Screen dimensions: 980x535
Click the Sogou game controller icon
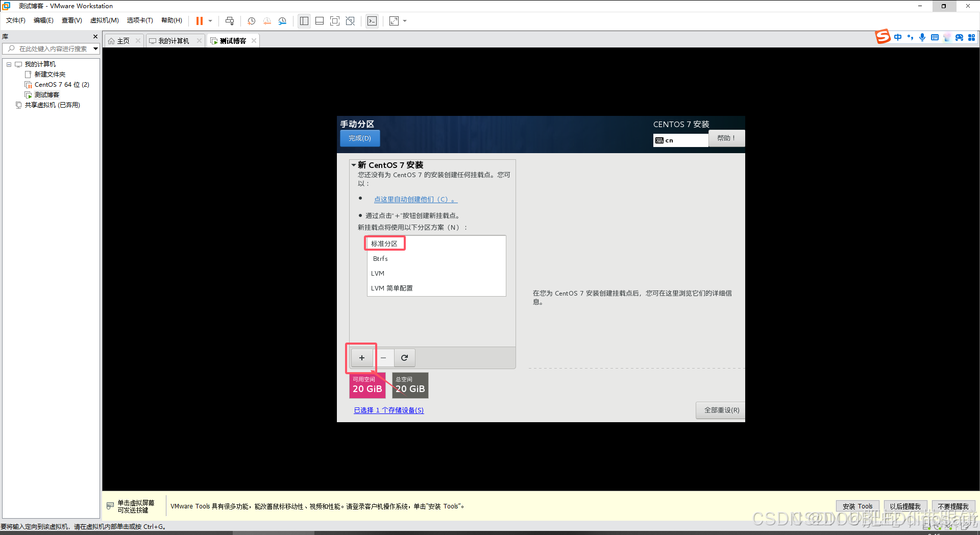point(959,37)
